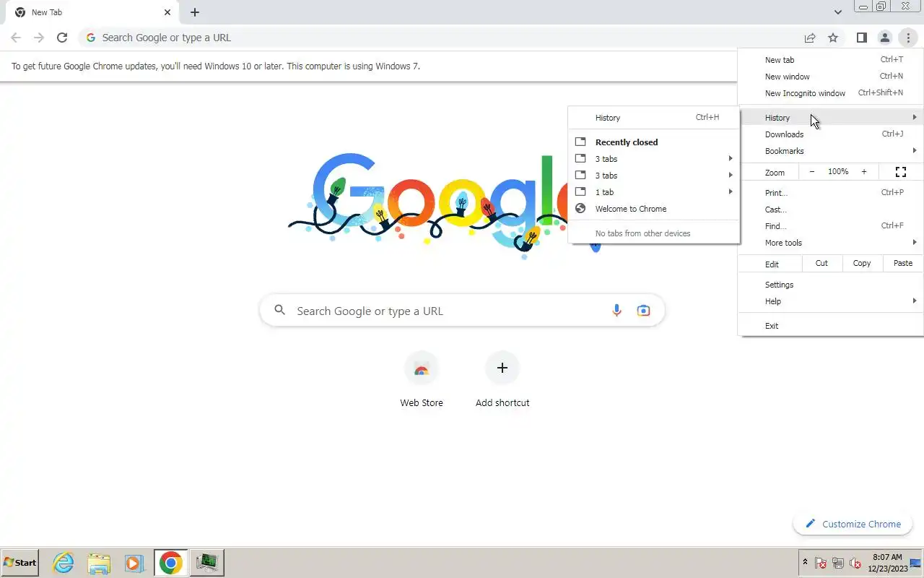Screen dimensions: 924x578
Task: Expand the 1 tab recently closed entry
Action: tap(654, 192)
